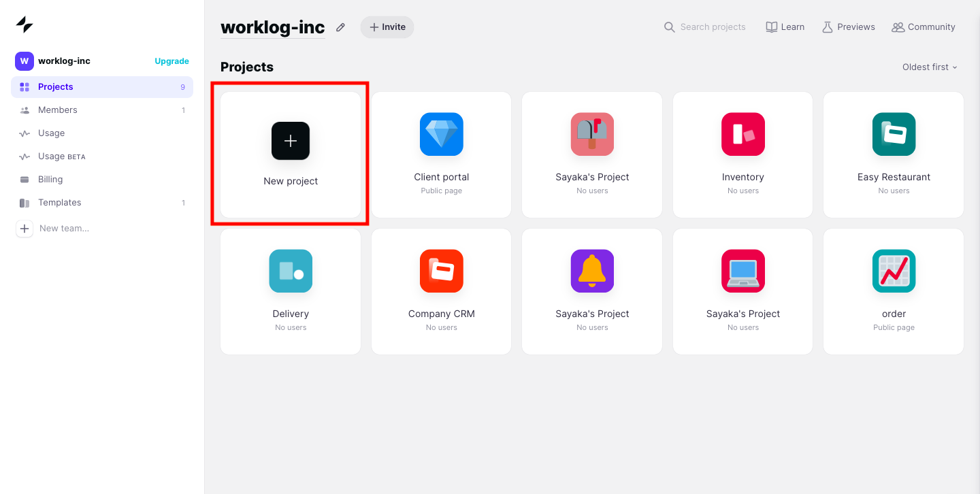
Task: Click the pencil icon to rename worklog-inc
Action: click(340, 27)
